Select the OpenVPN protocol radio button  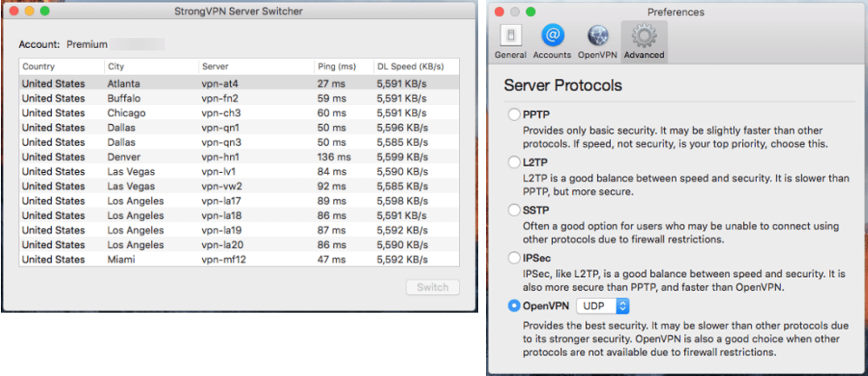click(514, 306)
